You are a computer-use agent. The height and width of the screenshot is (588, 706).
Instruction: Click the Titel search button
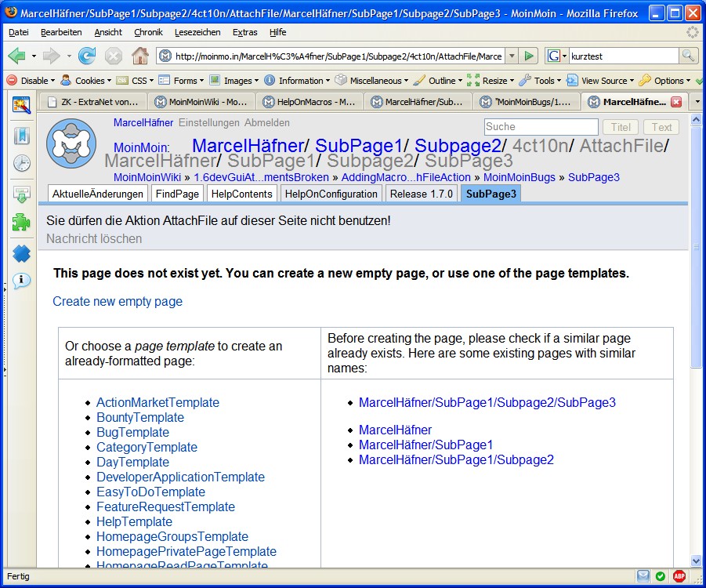(621, 127)
